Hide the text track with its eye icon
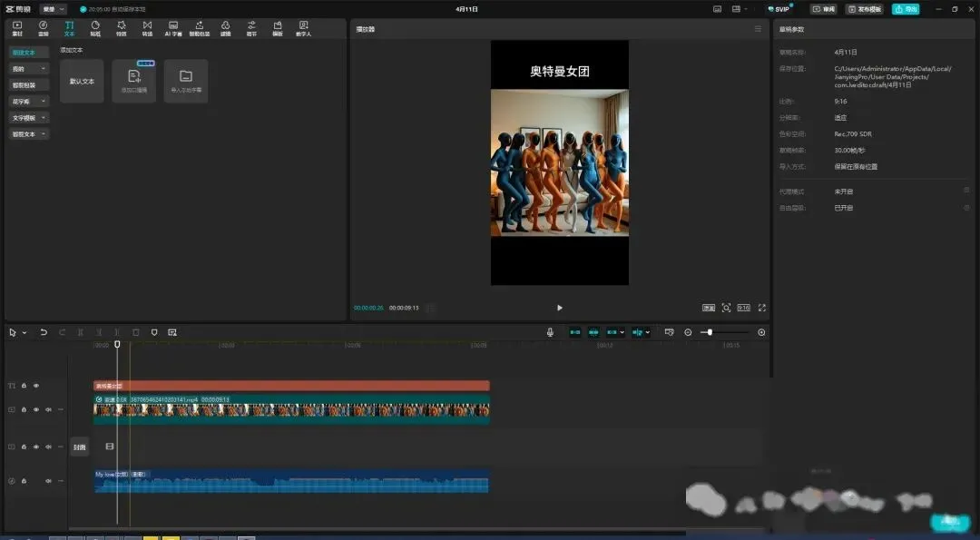The image size is (980, 540). [x=36, y=386]
